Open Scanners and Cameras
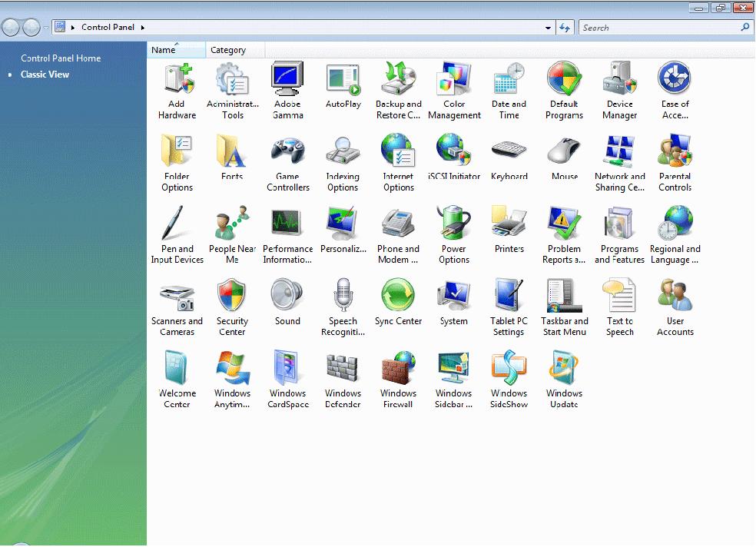Viewport: 756px width, 547px height. tap(177, 307)
